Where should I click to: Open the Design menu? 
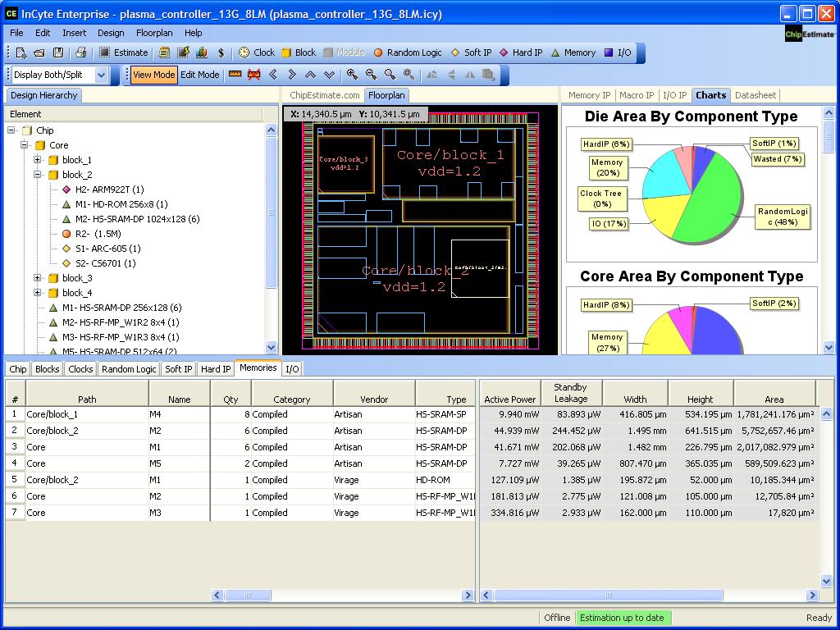pos(111,33)
